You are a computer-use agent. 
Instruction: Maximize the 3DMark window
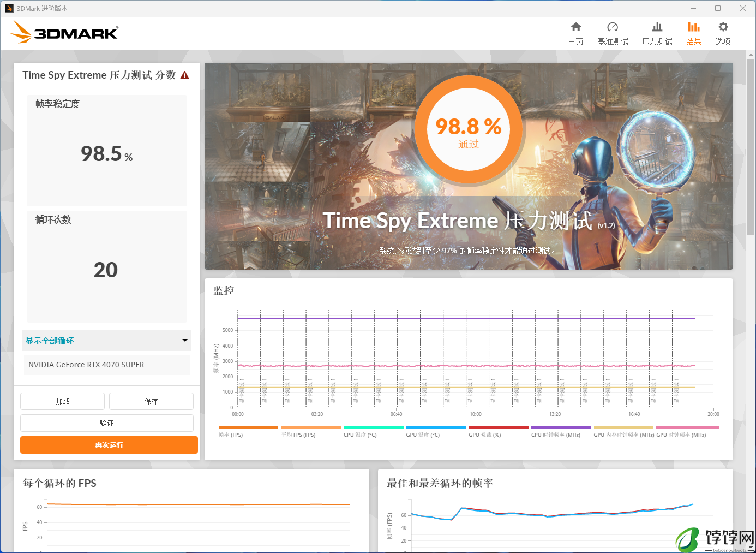(718, 8)
